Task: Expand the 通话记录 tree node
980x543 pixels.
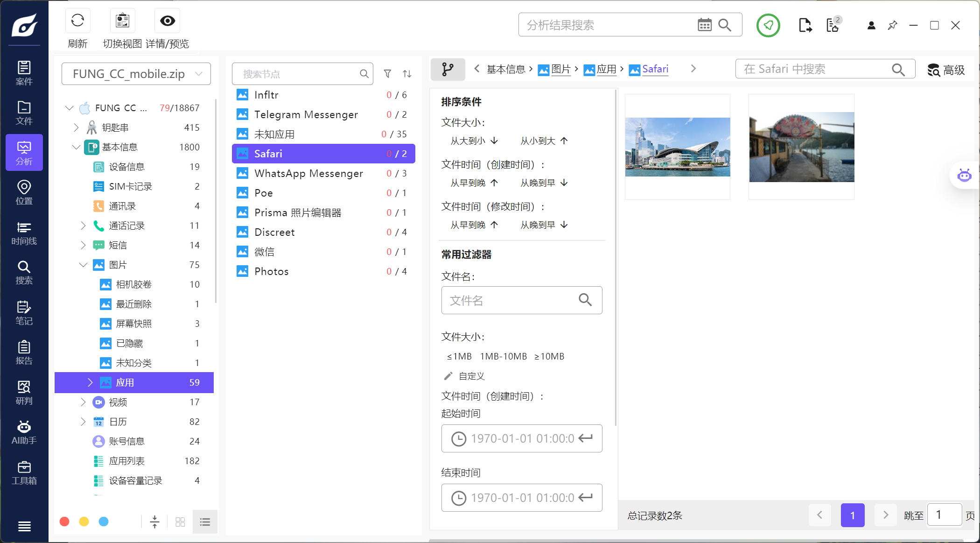Action: [83, 226]
